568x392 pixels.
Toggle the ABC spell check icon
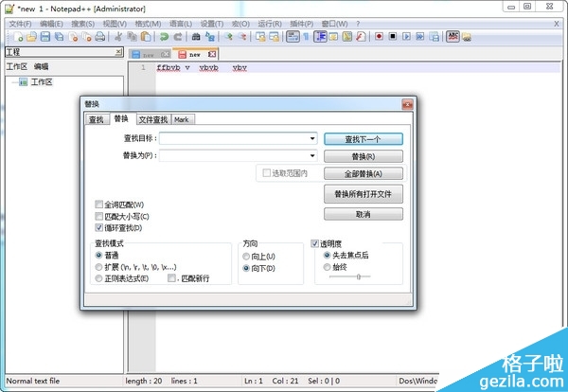click(x=453, y=37)
